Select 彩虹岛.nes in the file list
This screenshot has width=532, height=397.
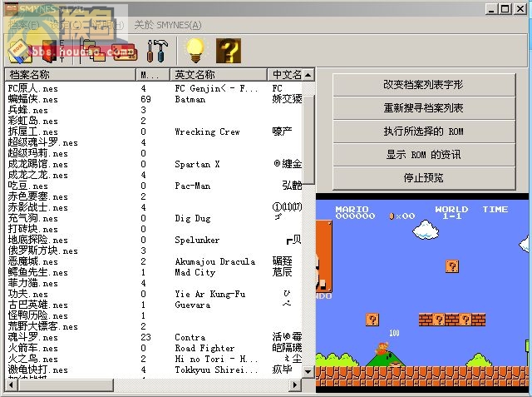click(33, 122)
